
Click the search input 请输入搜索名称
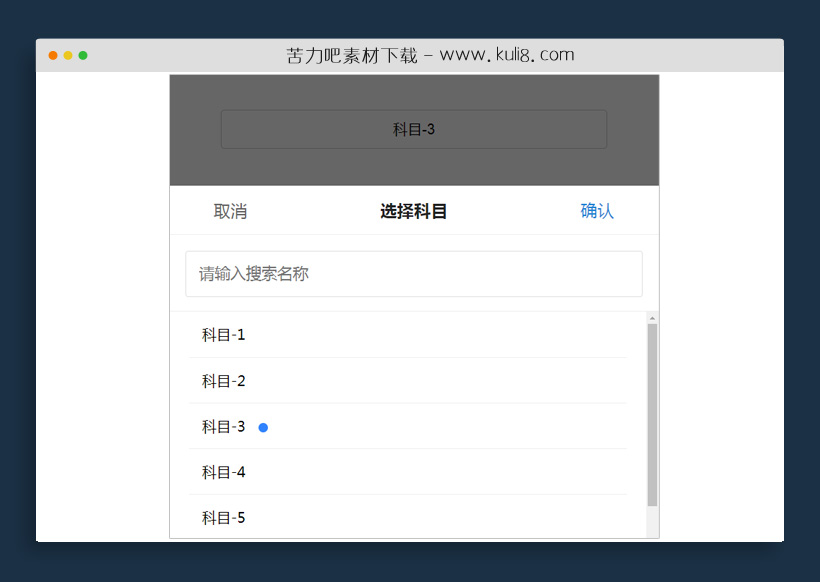coord(413,273)
